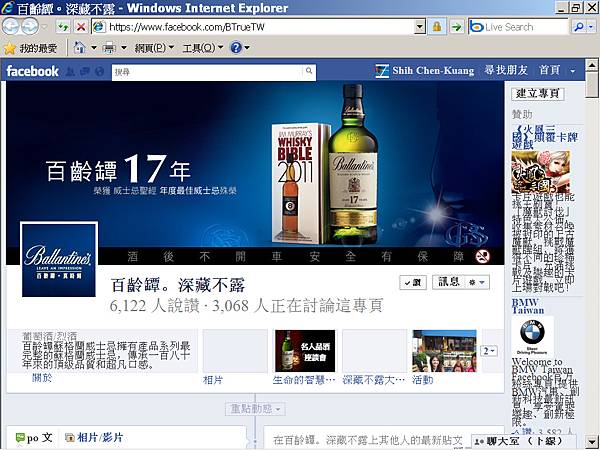Viewport: 600px width, 450px height.
Task: Open the 重點動態 highlights dropdown
Action: click(255, 409)
